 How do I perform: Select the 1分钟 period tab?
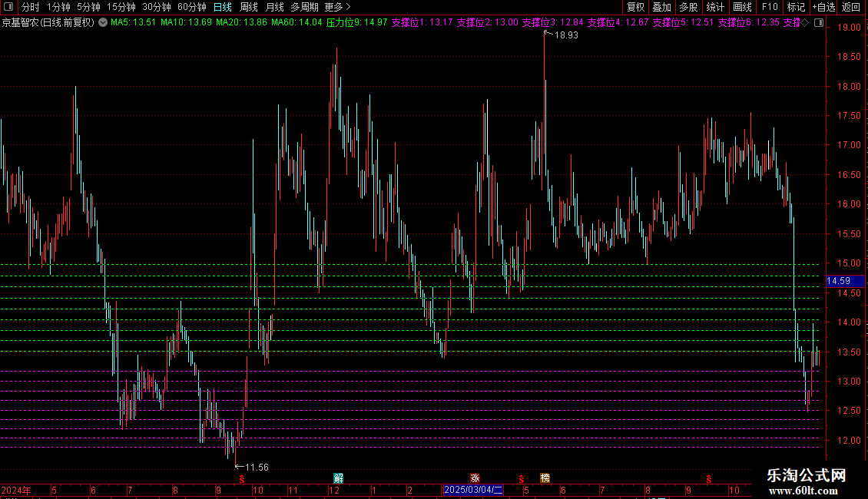pos(58,7)
